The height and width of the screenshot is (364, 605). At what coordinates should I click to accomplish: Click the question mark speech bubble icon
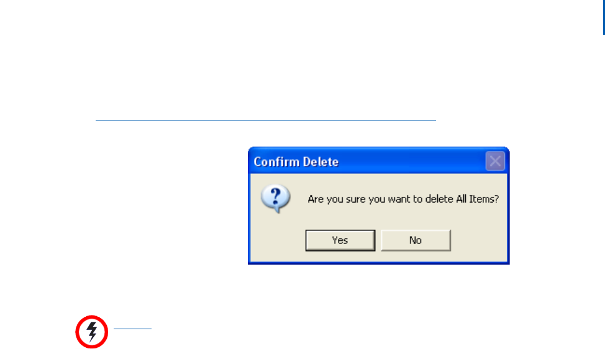[x=276, y=198]
